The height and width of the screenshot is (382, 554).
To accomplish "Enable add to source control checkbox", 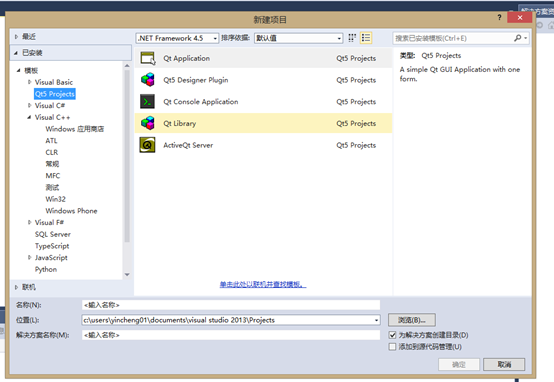I will (x=392, y=347).
